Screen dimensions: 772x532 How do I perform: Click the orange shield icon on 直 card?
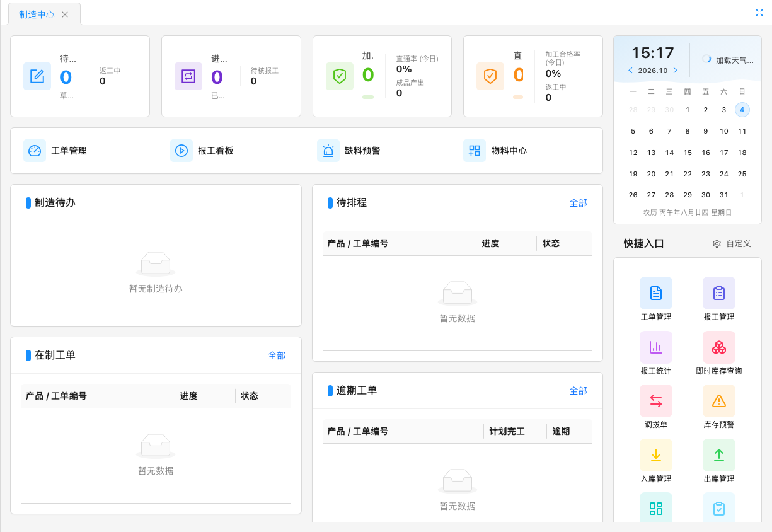pyautogui.click(x=490, y=76)
